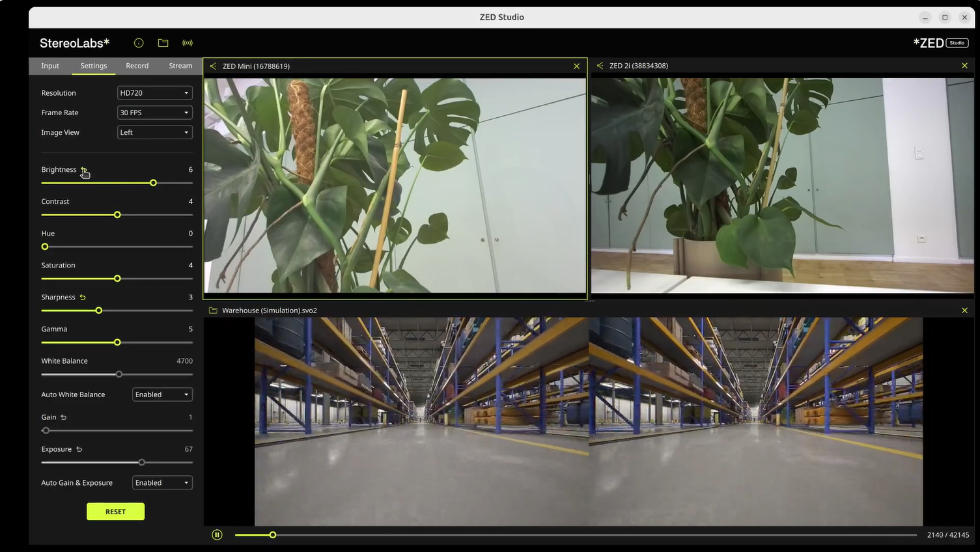Click the info icon next to the StereoLabs logo
Image resolution: width=980 pixels, height=552 pixels.
tap(139, 43)
